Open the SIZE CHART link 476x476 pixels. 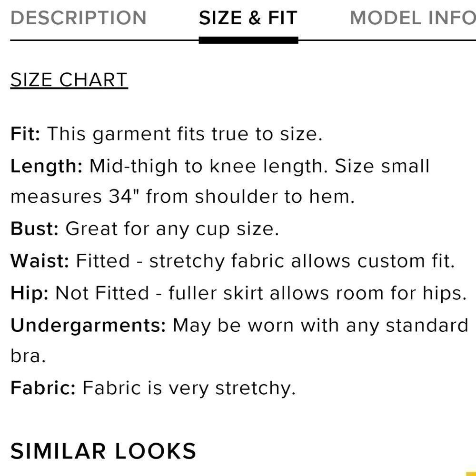[x=69, y=80]
